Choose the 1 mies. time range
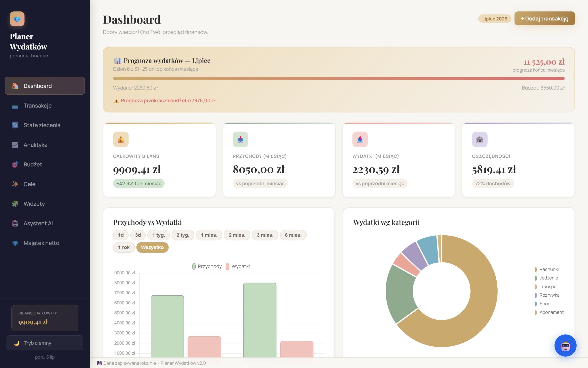This screenshot has width=588, height=368. click(209, 235)
